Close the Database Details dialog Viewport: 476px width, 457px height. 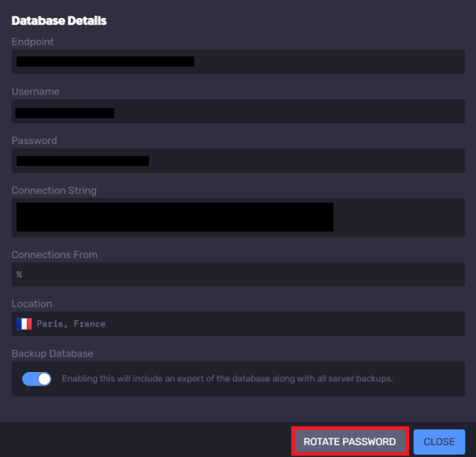coord(439,441)
